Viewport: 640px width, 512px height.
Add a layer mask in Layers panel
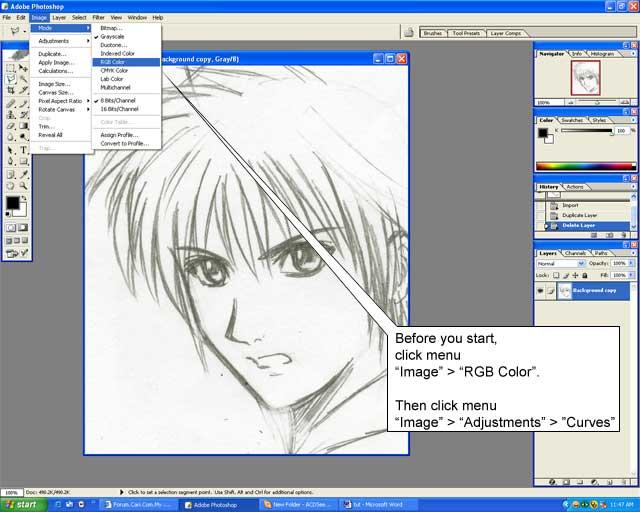click(566, 482)
